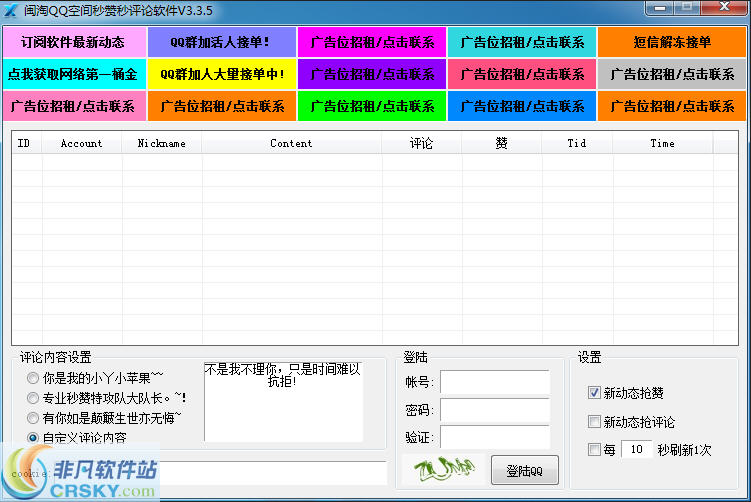Click into the custom comment text box
The image size is (751, 502).
[283, 401]
